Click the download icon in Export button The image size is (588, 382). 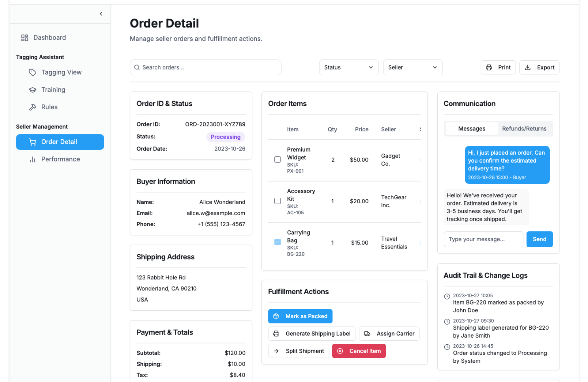pyautogui.click(x=528, y=67)
